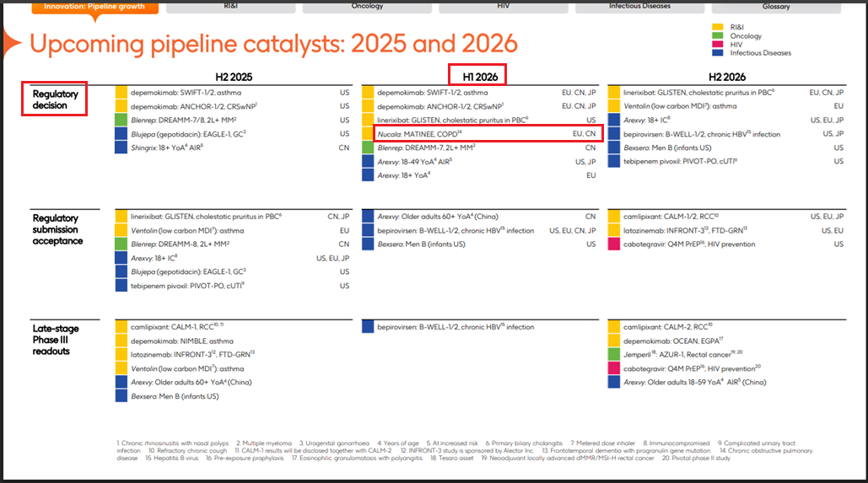Image resolution: width=868 pixels, height=483 pixels.
Task: Click 'depemokimab: SWIFT-1/2, asthma' under H2 2025
Action: coord(186,93)
